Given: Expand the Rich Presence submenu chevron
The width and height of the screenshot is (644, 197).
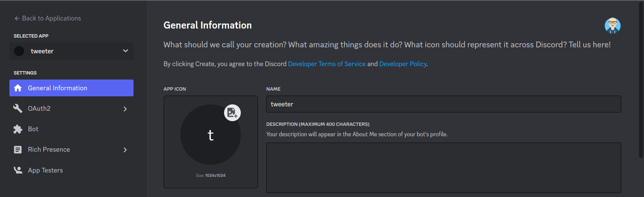Looking at the screenshot, I should pos(125,150).
